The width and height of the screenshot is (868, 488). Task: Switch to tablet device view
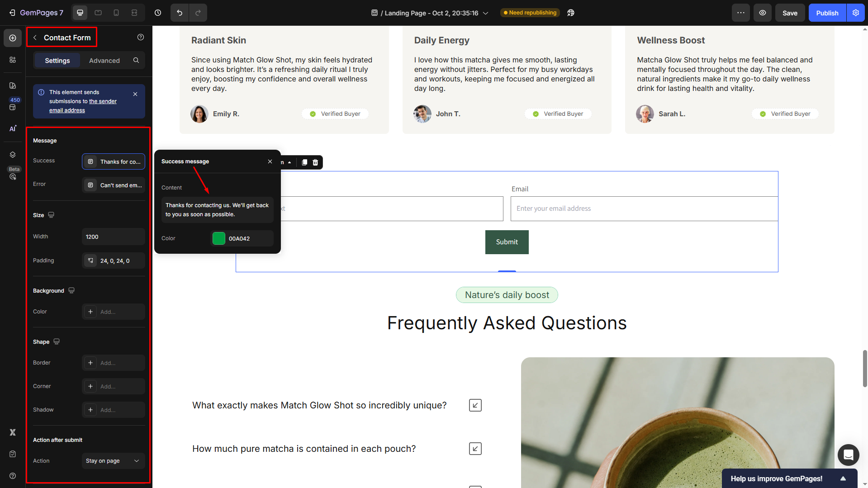click(x=98, y=13)
